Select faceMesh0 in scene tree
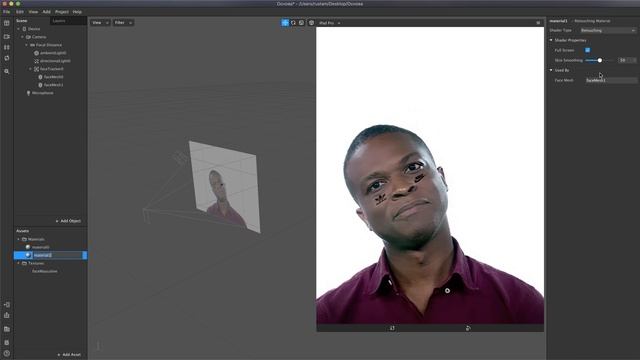This screenshot has width=640, height=360. coord(53,77)
